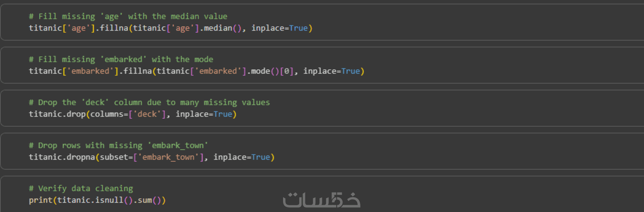
Task: Select the age fillna code cell start
Action: 45,28
